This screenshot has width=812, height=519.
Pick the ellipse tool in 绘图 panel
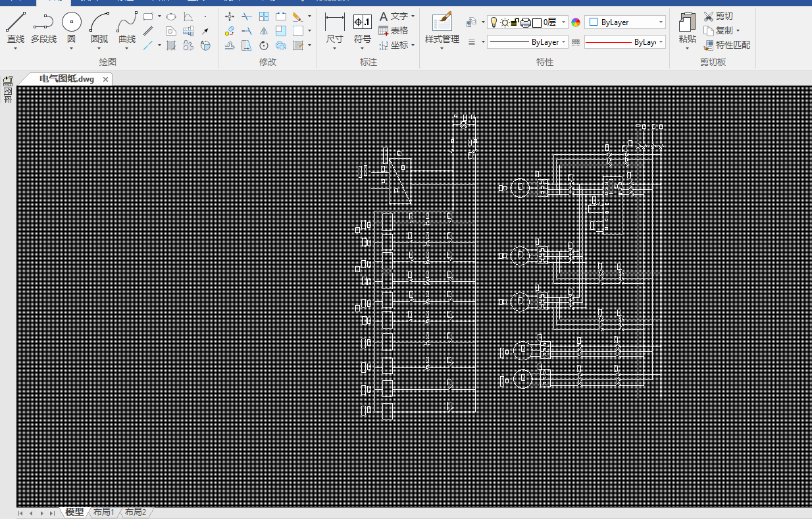point(170,16)
